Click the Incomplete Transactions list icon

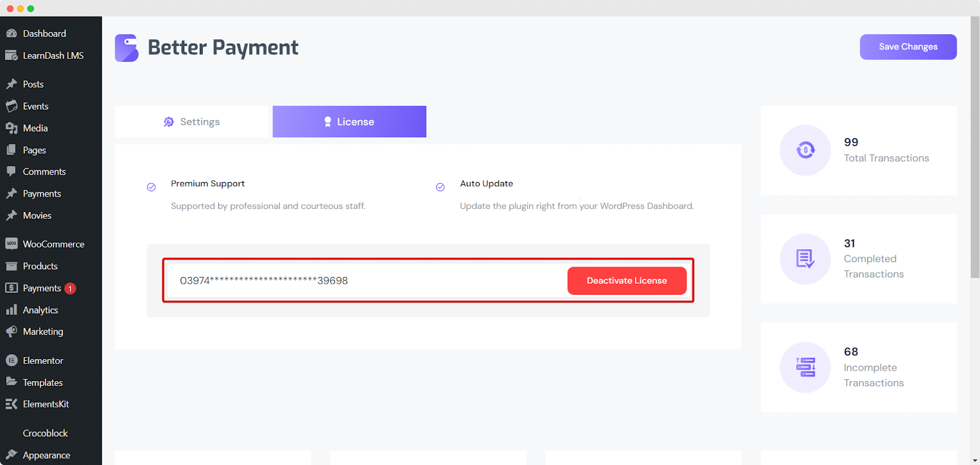805,367
